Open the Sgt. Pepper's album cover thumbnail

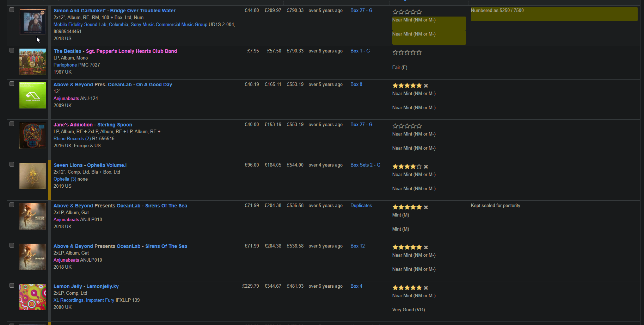[32, 62]
